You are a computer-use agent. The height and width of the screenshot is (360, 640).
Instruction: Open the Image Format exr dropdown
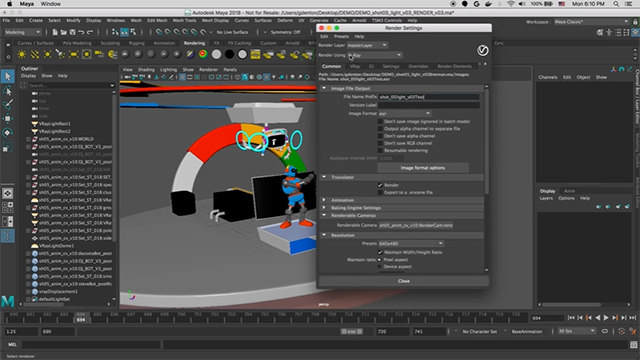404,113
